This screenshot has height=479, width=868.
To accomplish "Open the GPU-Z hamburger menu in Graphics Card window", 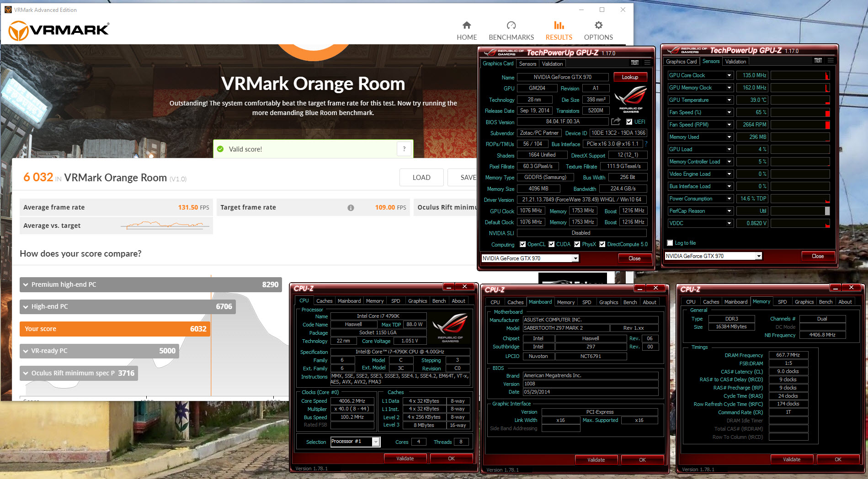I will click(647, 63).
